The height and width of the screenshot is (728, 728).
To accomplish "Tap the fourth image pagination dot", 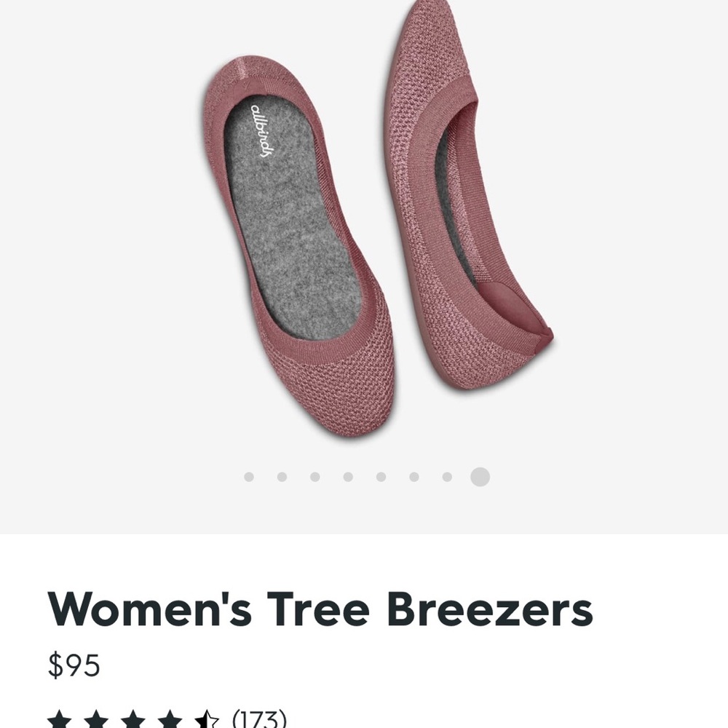I will tap(348, 477).
